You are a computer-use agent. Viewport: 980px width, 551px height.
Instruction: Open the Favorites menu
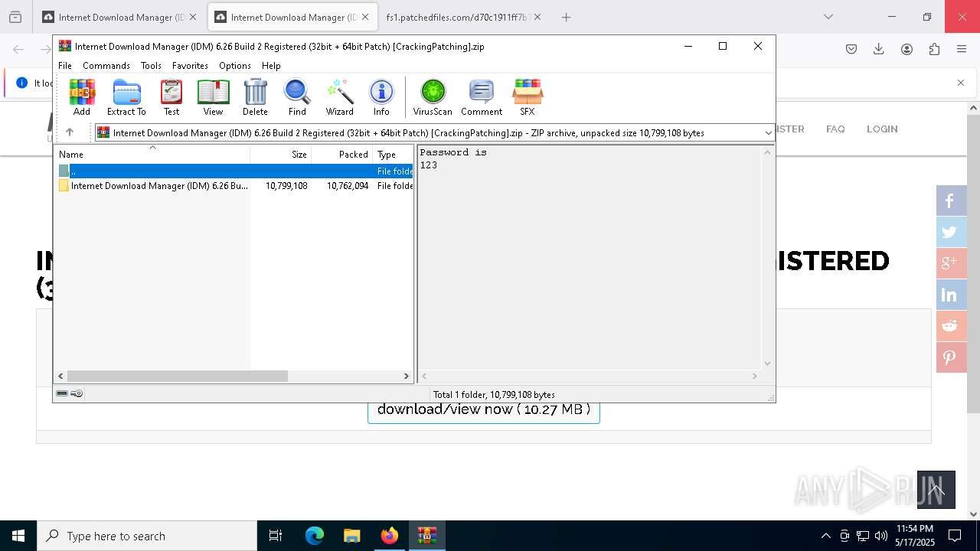click(x=190, y=66)
